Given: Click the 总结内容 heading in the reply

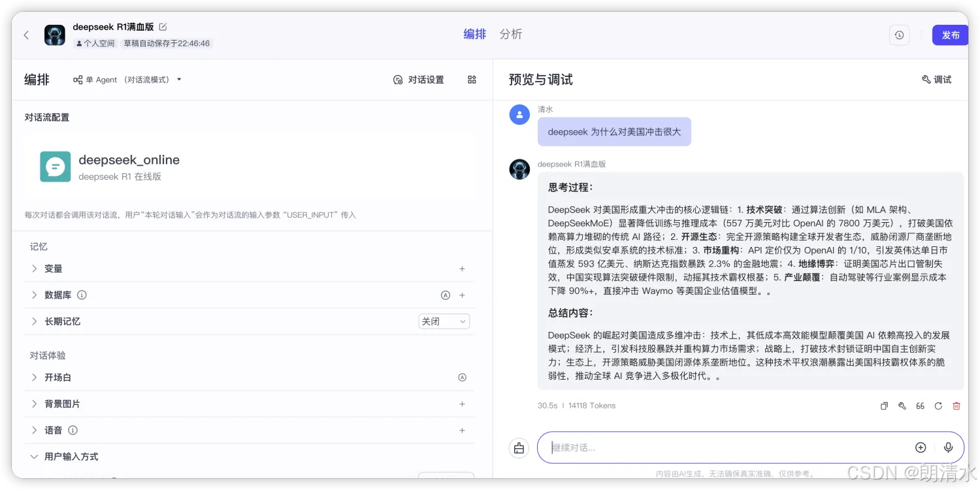Looking at the screenshot, I should click(571, 313).
